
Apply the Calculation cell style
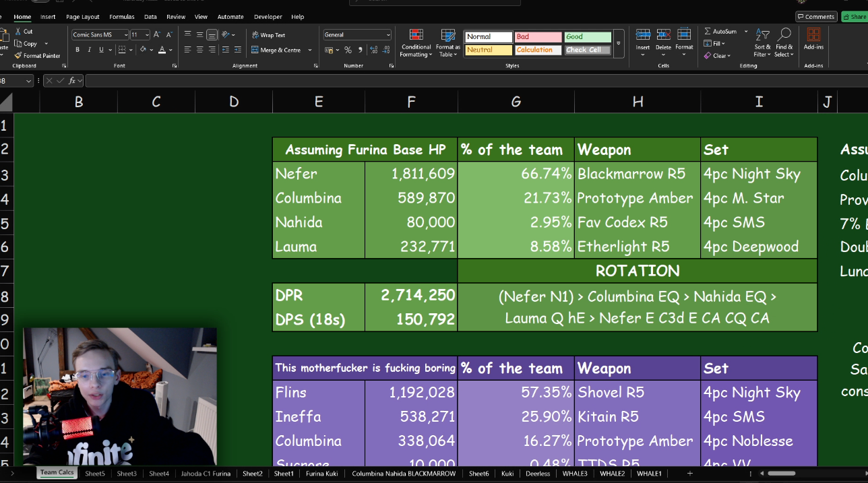point(538,50)
